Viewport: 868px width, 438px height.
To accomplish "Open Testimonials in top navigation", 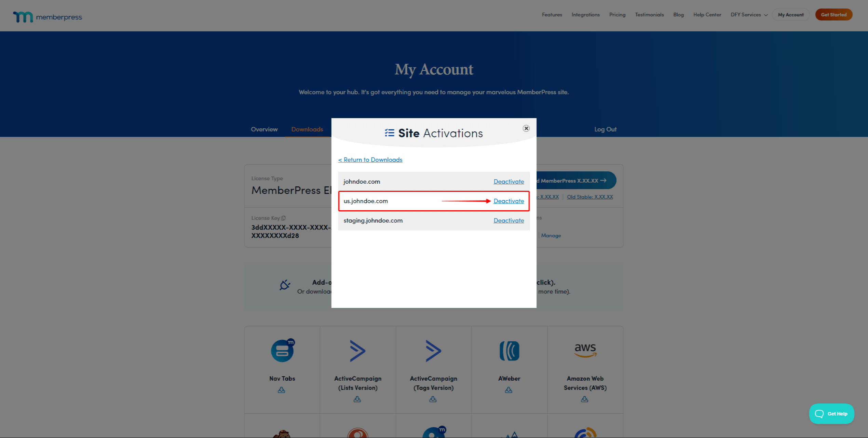I will tap(649, 15).
